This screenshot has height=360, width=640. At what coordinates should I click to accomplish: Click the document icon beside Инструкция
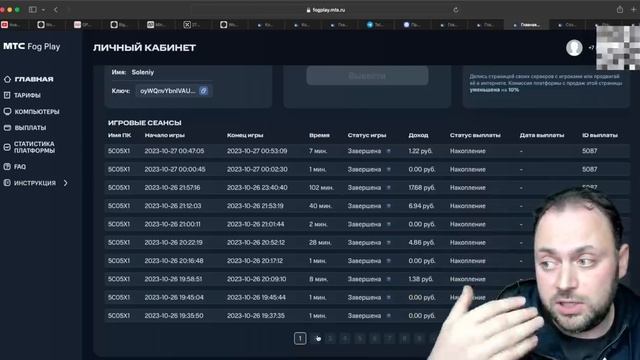click(x=7, y=183)
